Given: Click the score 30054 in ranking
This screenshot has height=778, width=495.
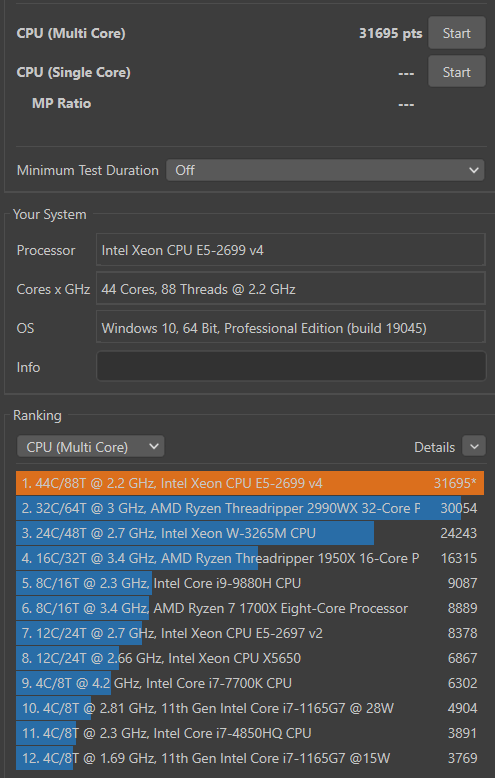Looking at the screenshot, I should pyautogui.click(x=459, y=508).
